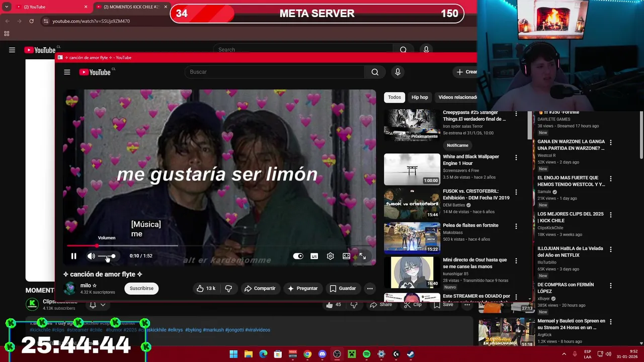Open Steam from the taskbar
The width and height of the screenshot is (644, 362).
click(411, 354)
